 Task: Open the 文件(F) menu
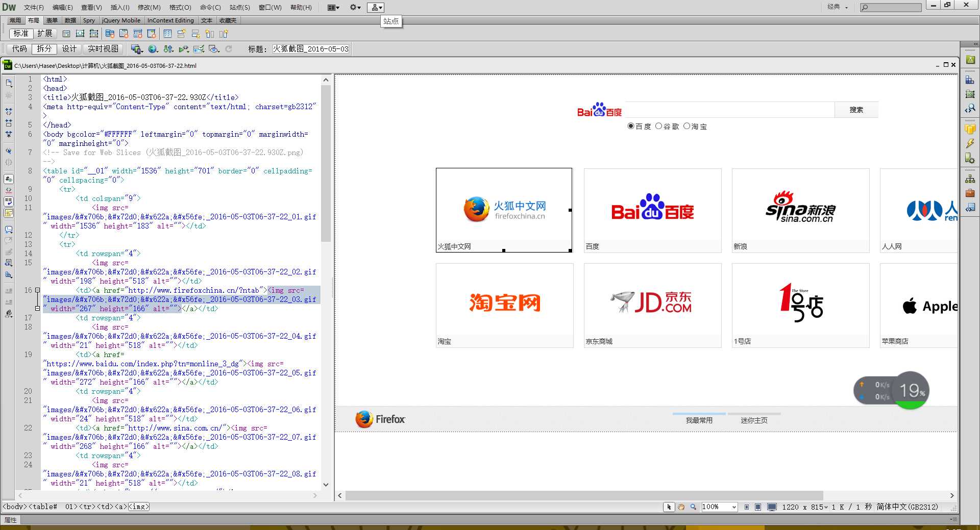[x=34, y=7]
